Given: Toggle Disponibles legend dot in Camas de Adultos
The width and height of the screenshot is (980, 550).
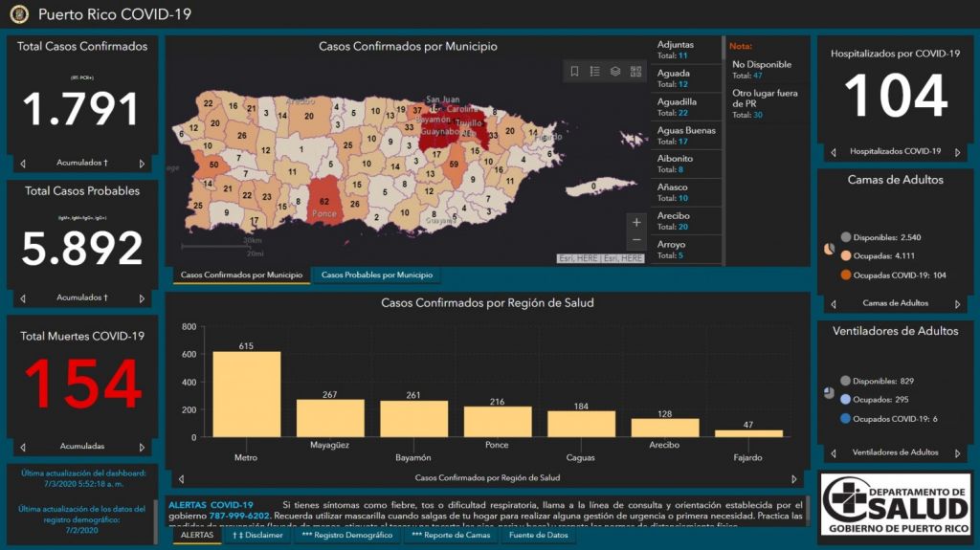Looking at the screenshot, I should [x=846, y=237].
